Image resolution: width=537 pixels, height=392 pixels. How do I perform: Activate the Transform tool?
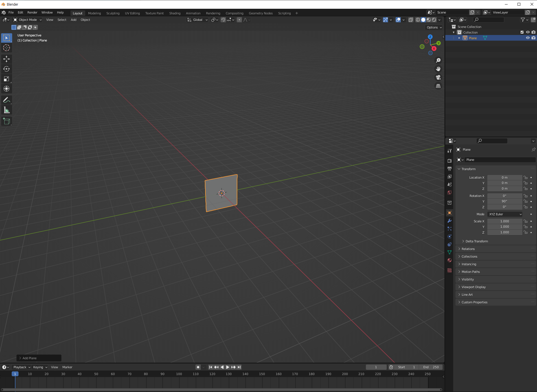(x=6, y=89)
